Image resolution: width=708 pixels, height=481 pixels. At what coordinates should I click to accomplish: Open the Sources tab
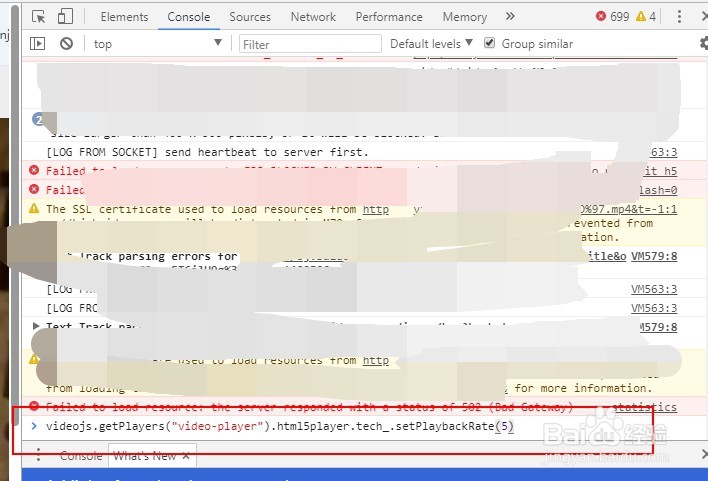(x=250, y=17)
